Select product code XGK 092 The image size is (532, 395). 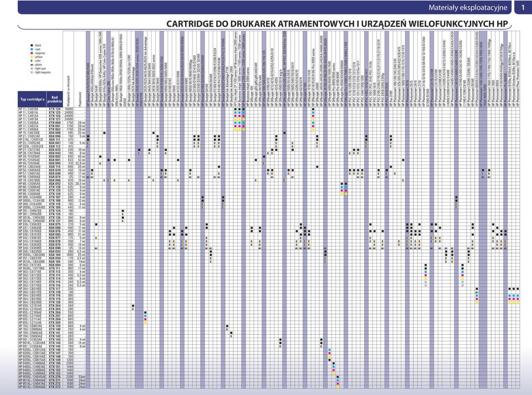pyautogui.click(x=54, y=184)
